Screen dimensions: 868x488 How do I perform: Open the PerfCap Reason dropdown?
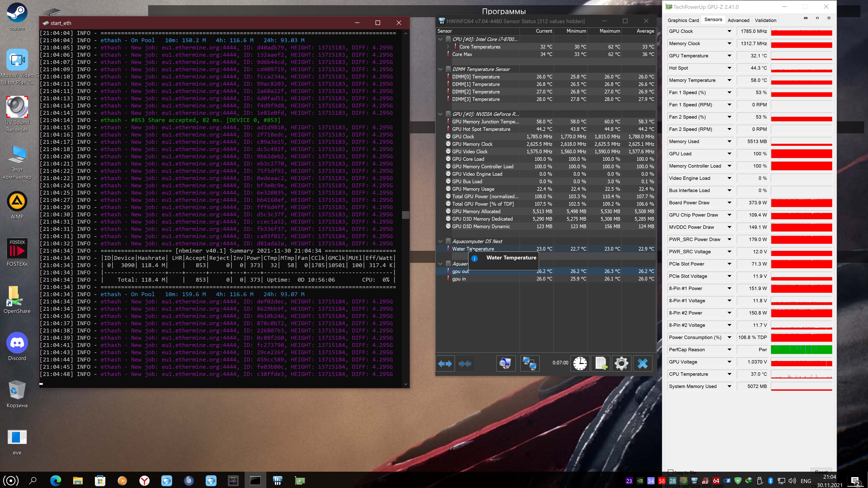pyautogui.click(x=729, y=350)
